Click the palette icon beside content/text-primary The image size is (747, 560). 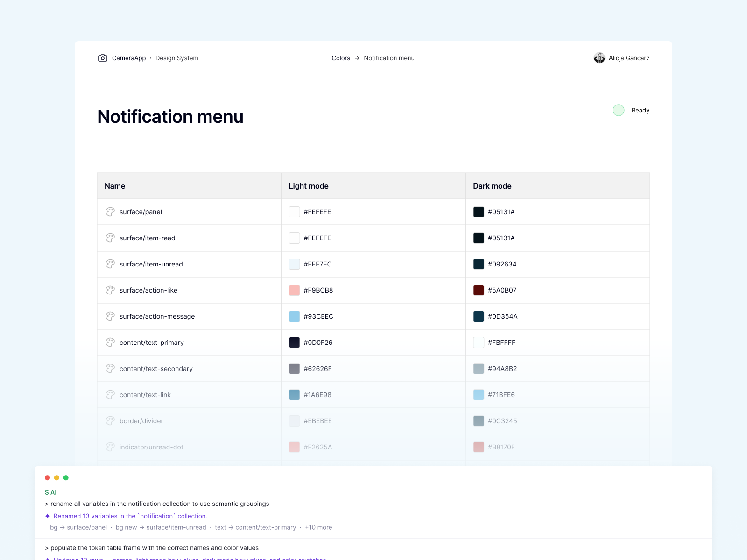110,342
